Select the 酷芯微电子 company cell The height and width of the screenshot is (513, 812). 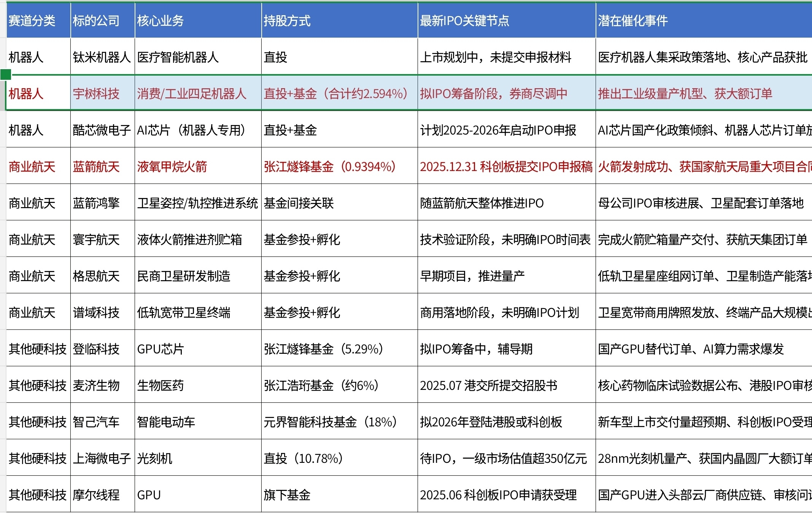(102, 130)
